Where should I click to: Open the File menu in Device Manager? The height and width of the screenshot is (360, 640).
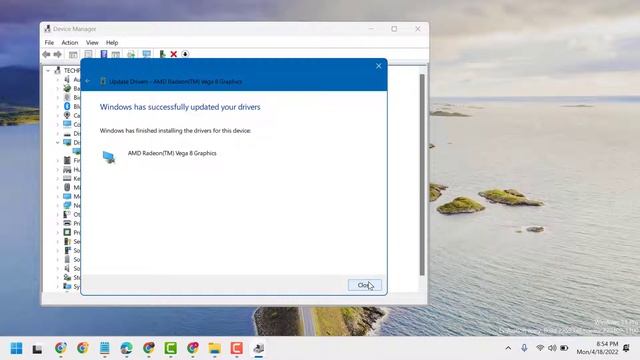[x=49, y=42]
